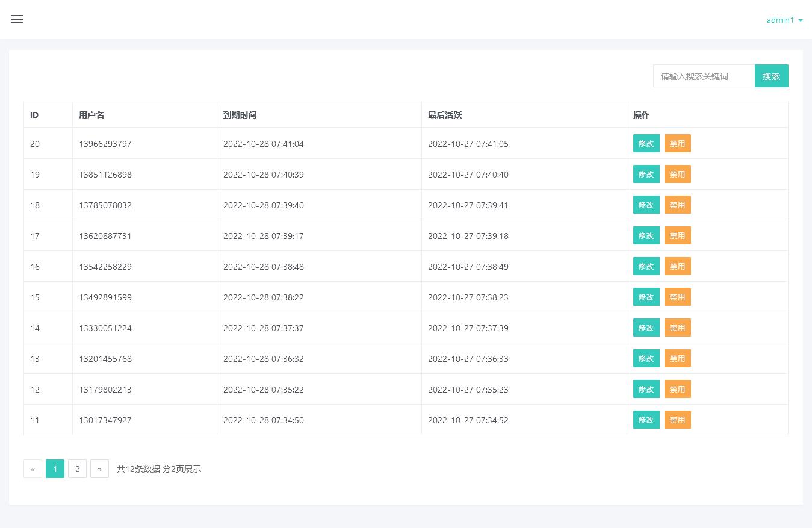Edit user ID 19 with 修改

tap(646, 174)
